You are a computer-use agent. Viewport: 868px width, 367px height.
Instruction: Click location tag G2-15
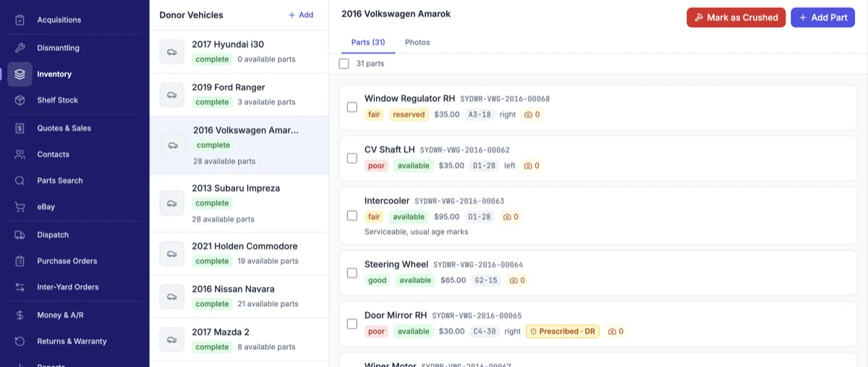click(486, 280)
